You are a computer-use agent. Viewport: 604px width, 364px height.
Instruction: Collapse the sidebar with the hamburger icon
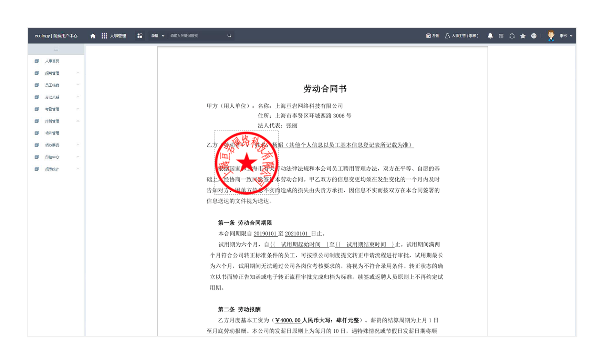[x=56, y=49]
